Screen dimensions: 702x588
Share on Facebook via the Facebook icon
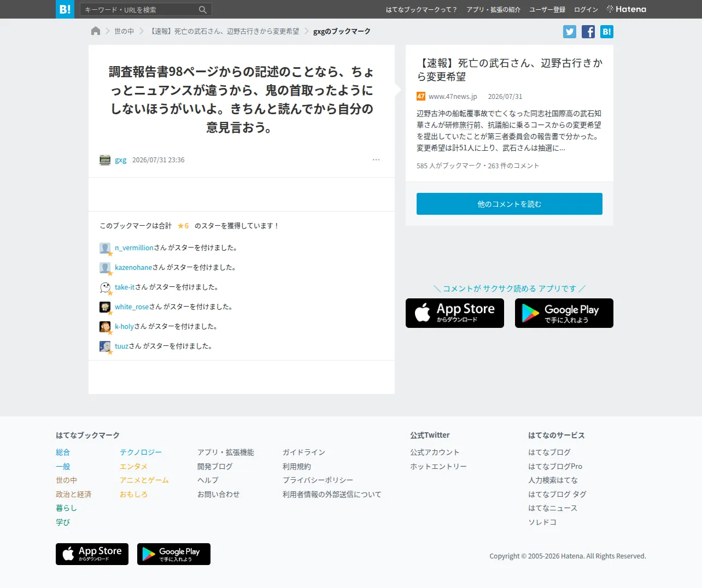tap(588, 32)
